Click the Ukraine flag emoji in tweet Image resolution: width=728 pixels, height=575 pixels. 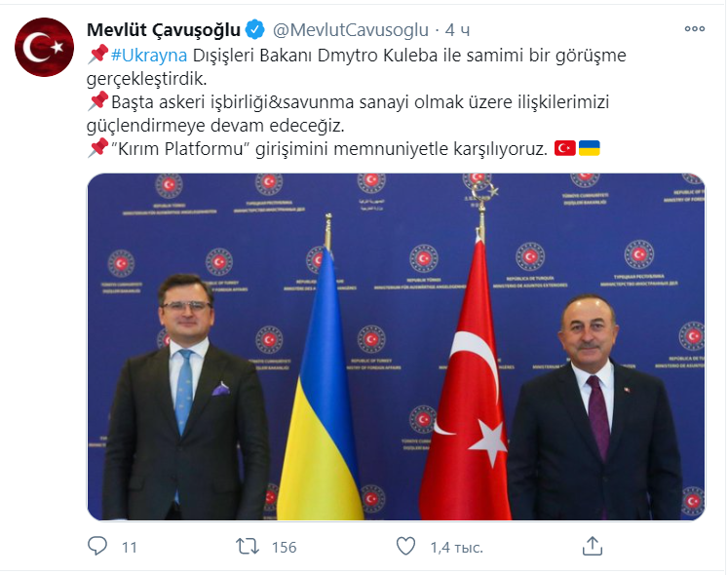click(590, 148)
